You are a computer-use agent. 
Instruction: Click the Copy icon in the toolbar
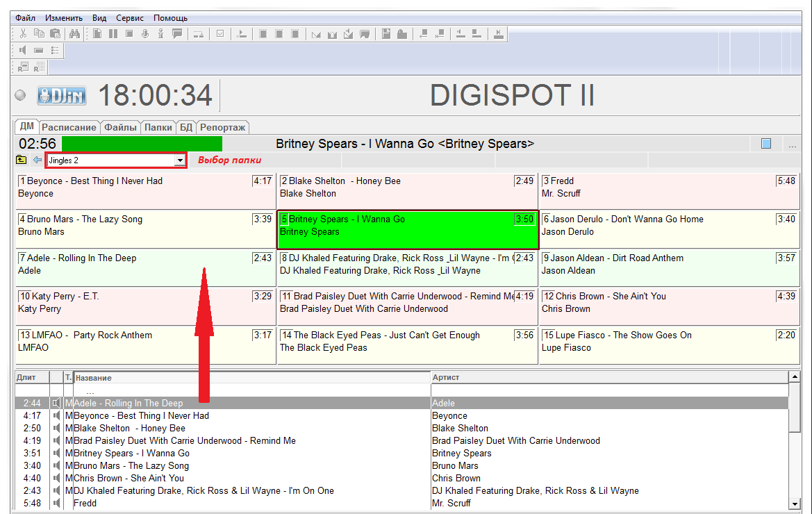(x=39, y=34)
